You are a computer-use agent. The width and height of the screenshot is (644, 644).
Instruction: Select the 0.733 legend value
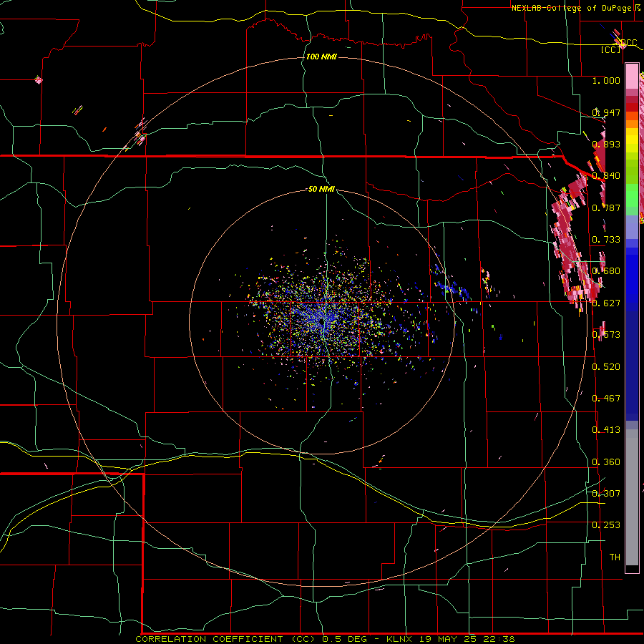click(606, 240)
